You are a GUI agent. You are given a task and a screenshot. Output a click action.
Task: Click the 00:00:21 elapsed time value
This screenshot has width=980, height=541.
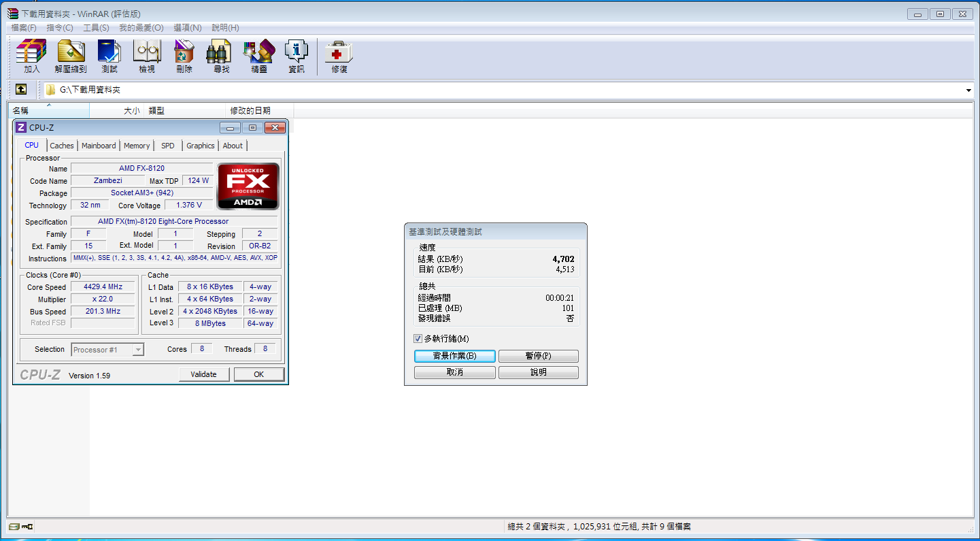(x=560, y=298)
